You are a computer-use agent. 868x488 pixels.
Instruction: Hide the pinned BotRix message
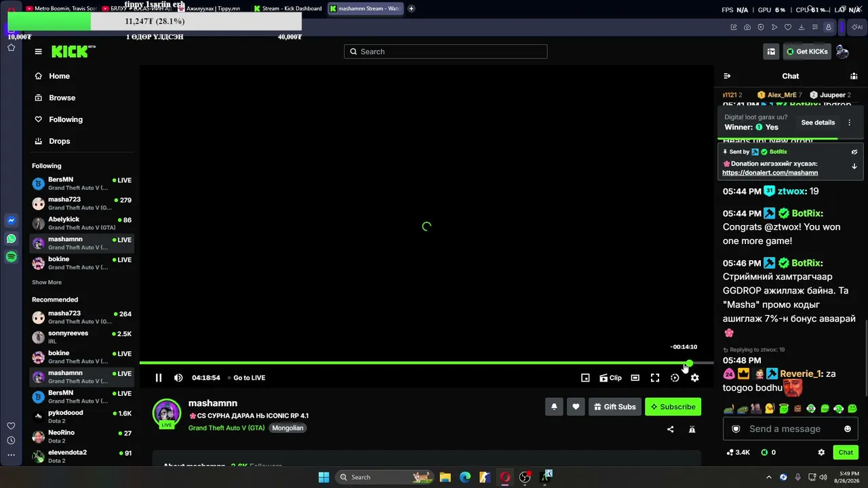tap(854, 152)
